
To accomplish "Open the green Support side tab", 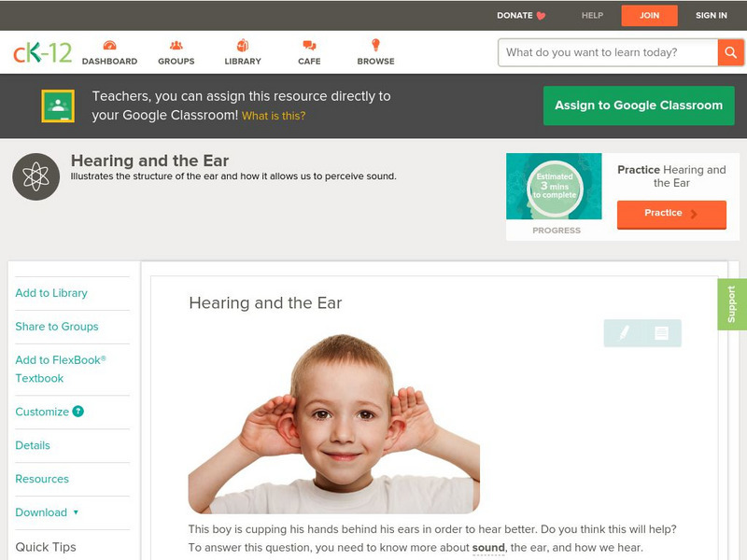I will coord(732,304).
